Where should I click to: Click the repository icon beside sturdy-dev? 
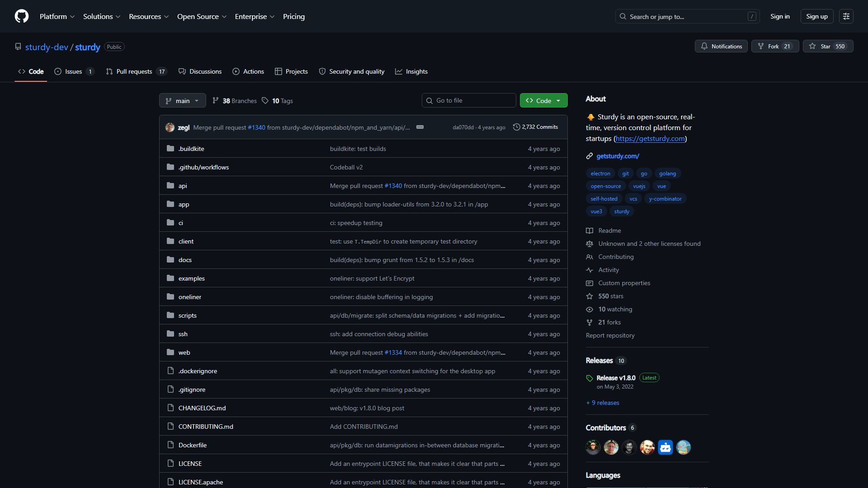click(x=18, y=47)
